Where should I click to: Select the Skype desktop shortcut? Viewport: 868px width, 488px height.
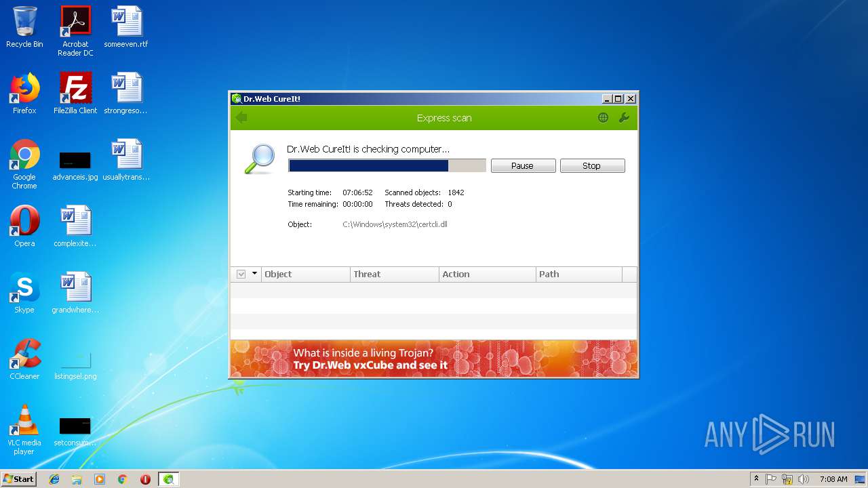coord(24,293)
